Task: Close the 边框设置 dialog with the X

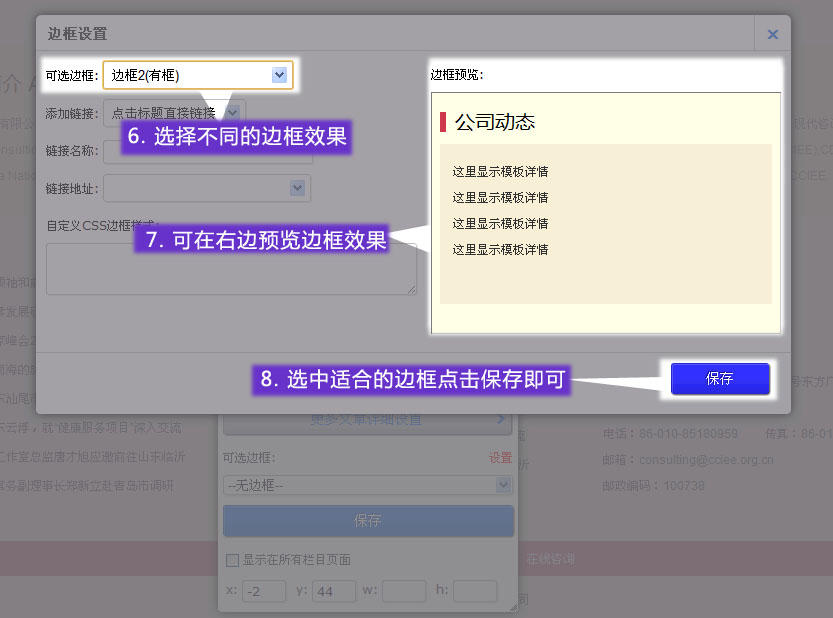Action: 772,34
